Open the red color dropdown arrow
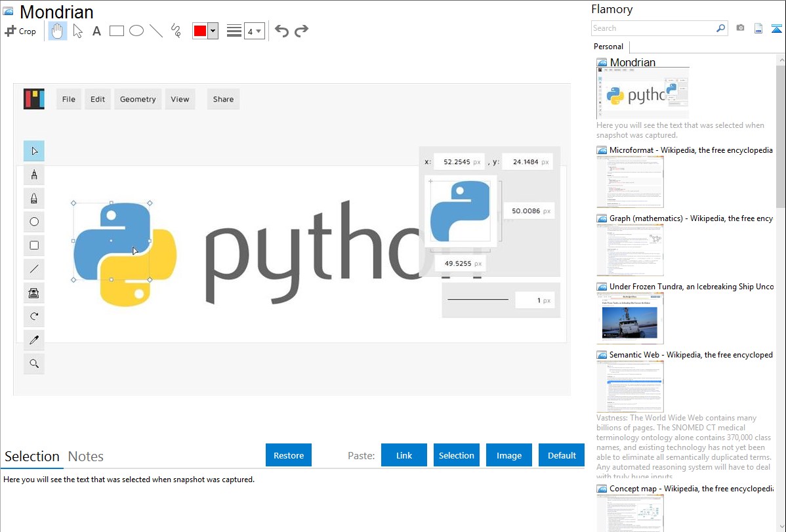This screenshot has height=532, width=786. coord(213,31)
